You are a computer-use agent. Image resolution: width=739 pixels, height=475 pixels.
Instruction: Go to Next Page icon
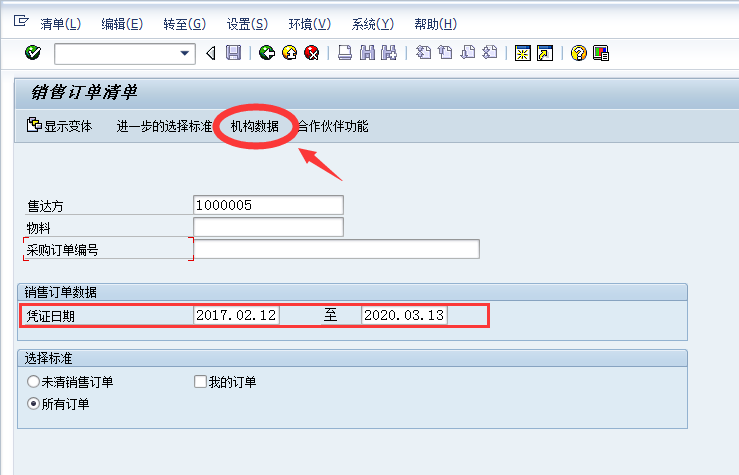[468, 53]
